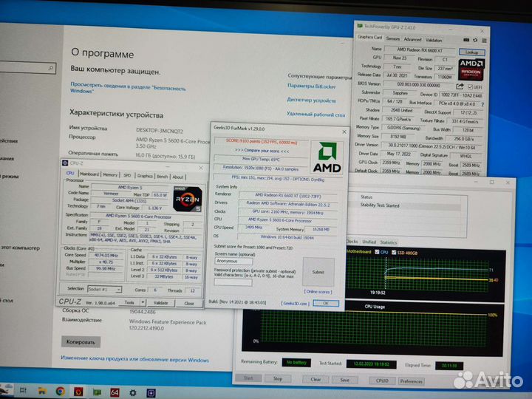The width and height of the screenshot is (532, 399).
Task: Select the Unified tab in the stability test
Action: point(369,242)
